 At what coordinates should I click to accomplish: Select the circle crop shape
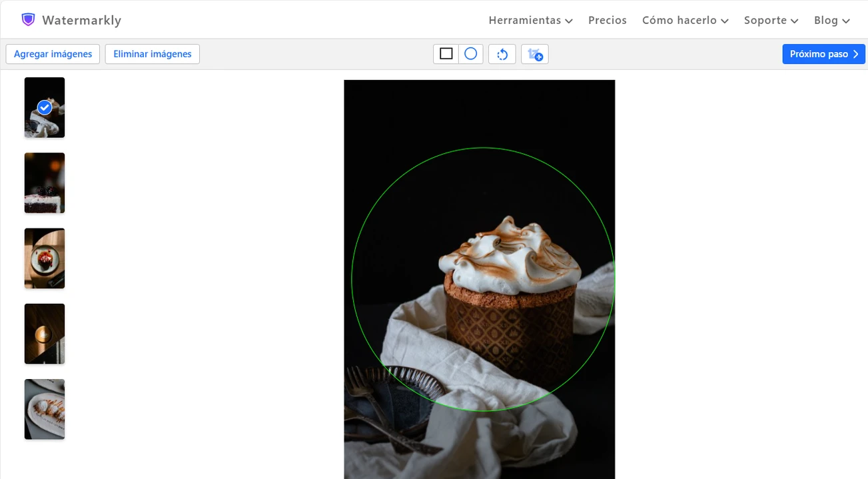tap(470, 54)
